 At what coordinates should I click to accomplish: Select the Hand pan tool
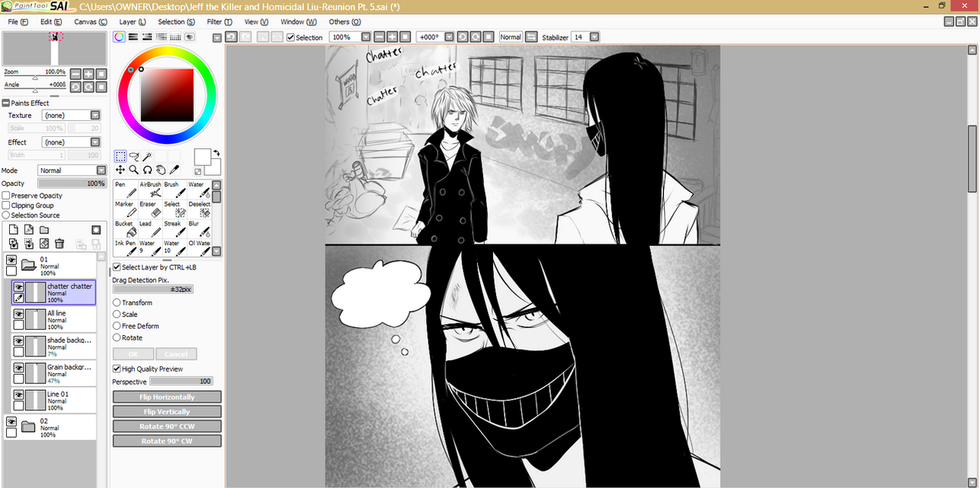coord(161,170)
